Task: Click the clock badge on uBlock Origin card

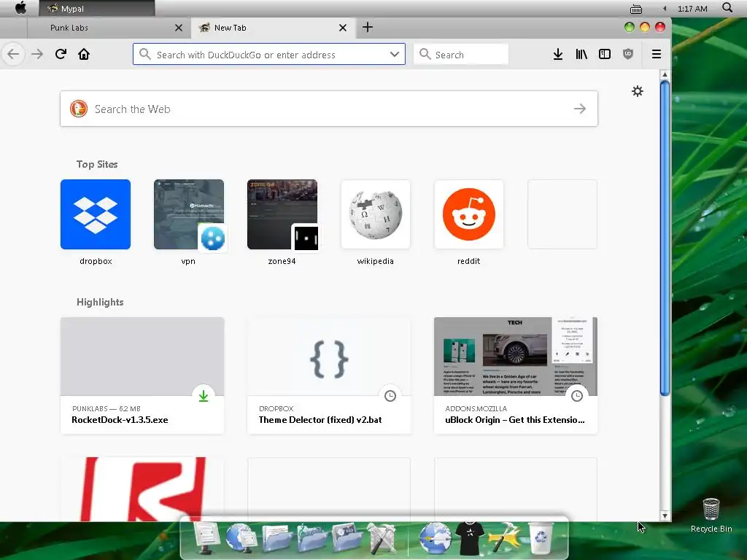Action: [x=577, y=396]
